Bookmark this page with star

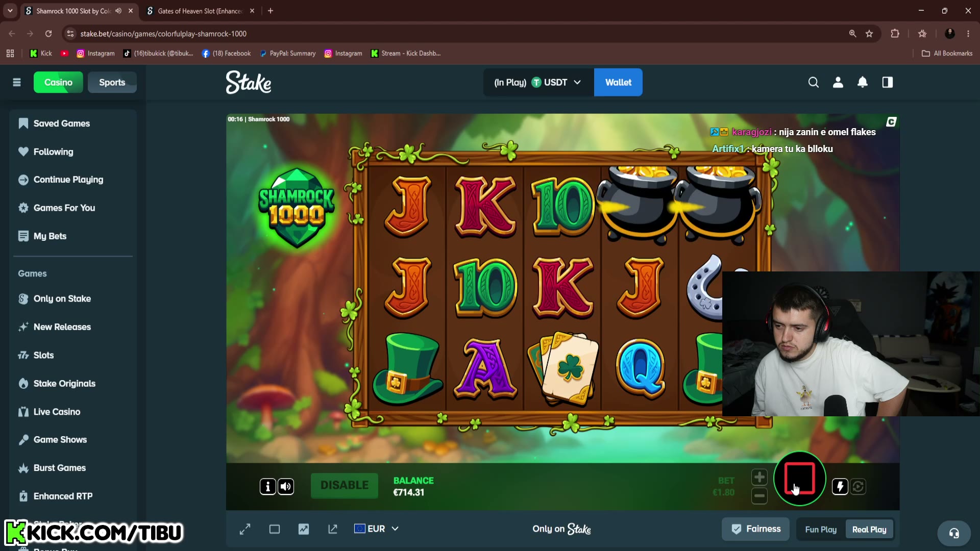[869, 34]
